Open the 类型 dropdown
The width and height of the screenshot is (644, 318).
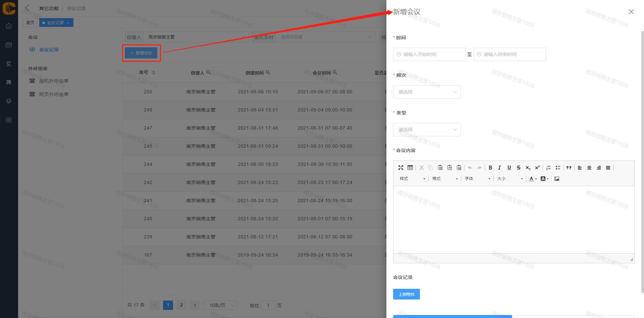[427, 130]
